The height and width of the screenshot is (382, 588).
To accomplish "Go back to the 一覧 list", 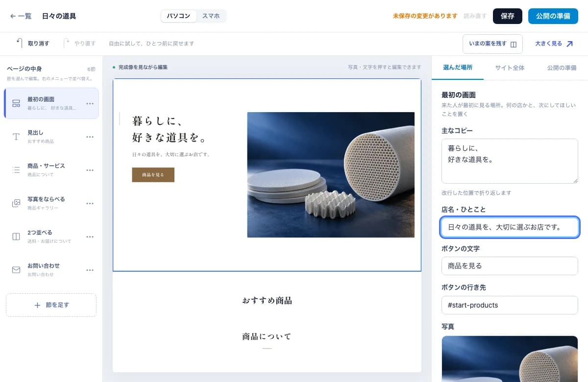I will (21, 16).
